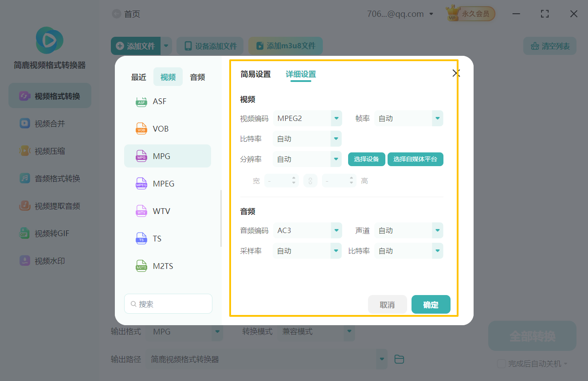
Task: Increase the 宽 value stepper
Action: tap(294, 178)
